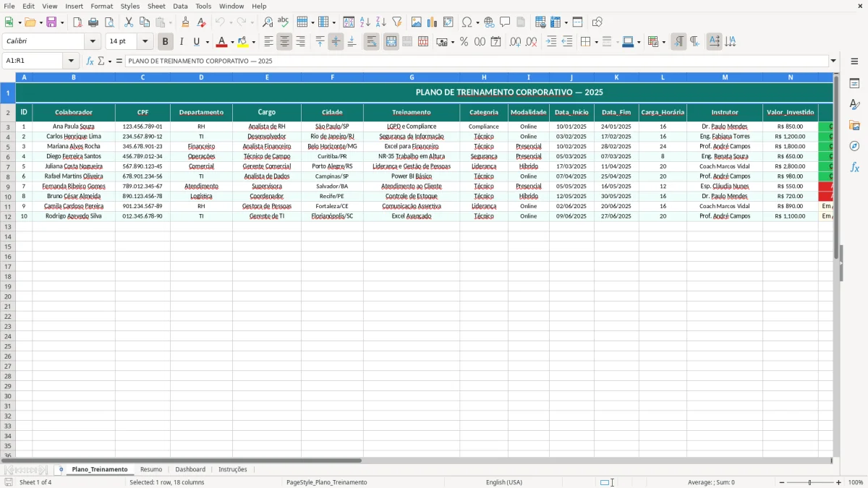Click the Departamento column header cell

tap(201, 112)
